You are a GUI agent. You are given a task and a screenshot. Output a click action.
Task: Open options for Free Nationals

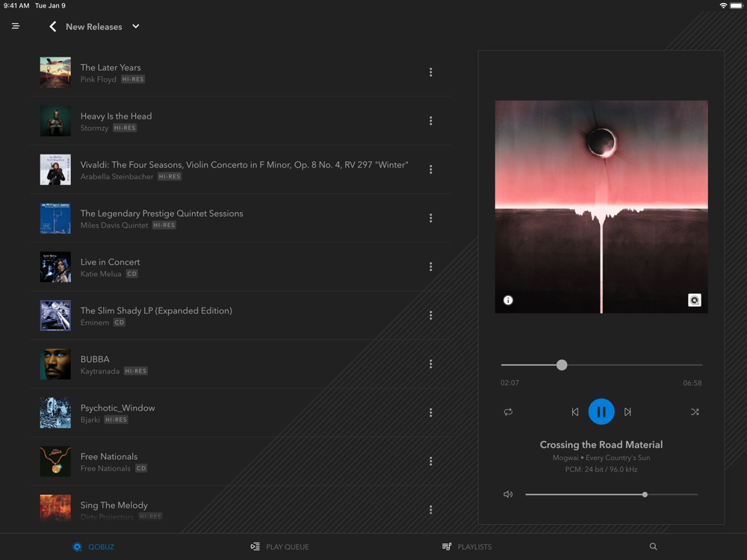pos(431,461)
